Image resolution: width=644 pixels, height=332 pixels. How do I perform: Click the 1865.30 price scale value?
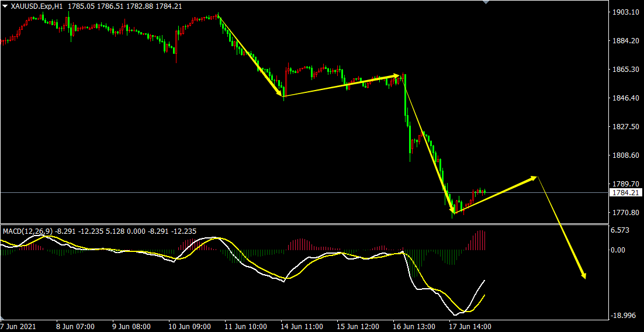(x=625, y=70)
